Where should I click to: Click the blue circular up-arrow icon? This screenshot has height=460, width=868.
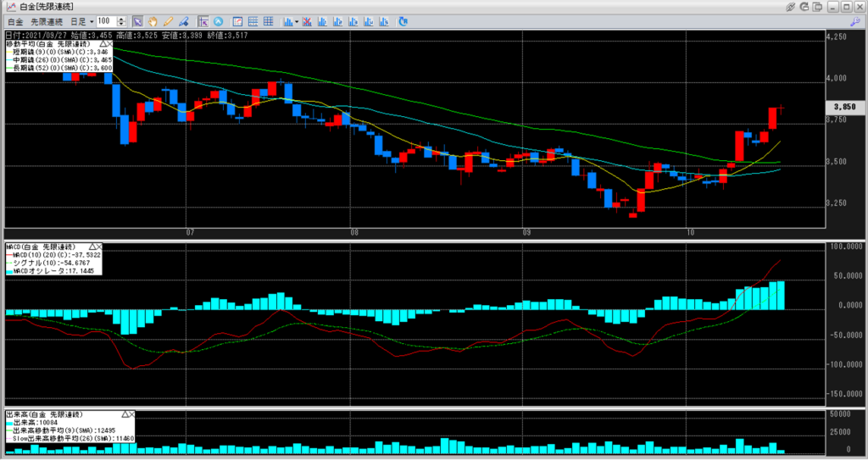click(218, 20)
